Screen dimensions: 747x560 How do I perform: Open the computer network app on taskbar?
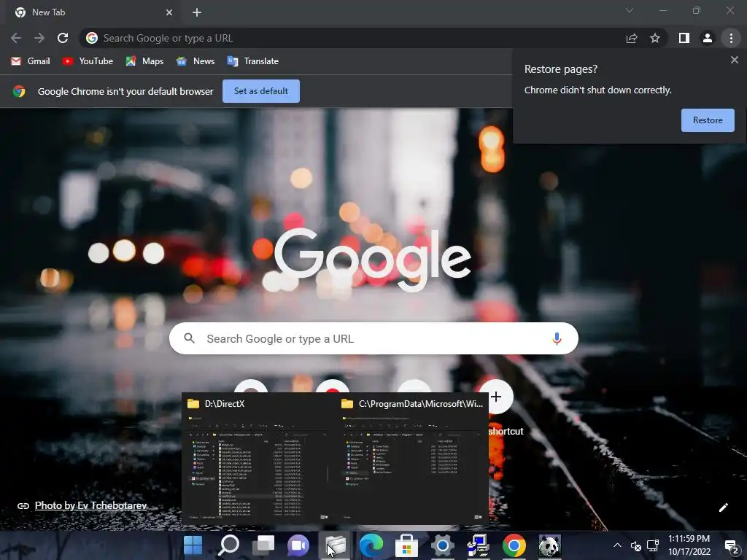coord(478,545)
